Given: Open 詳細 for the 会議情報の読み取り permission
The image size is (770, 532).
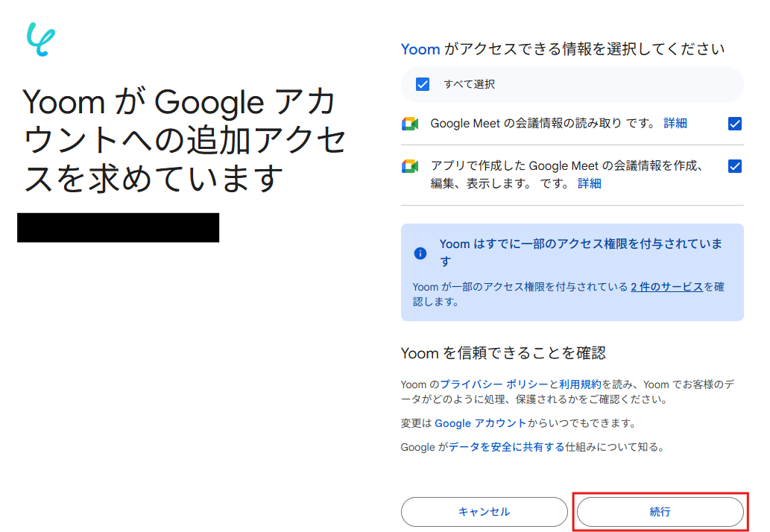Looking at the screenshot, I should [x=675, y=124].
